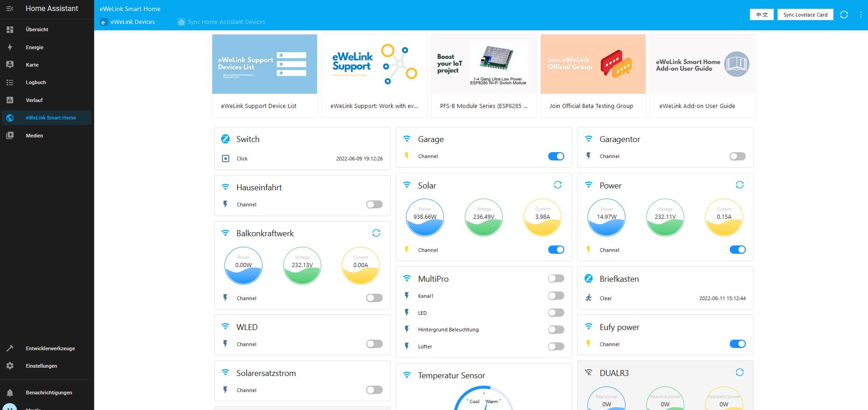The image size is (868, 410).
Task: Toggle the Solarersatzstrom channel switch
Action: click(x=374, y=390)
